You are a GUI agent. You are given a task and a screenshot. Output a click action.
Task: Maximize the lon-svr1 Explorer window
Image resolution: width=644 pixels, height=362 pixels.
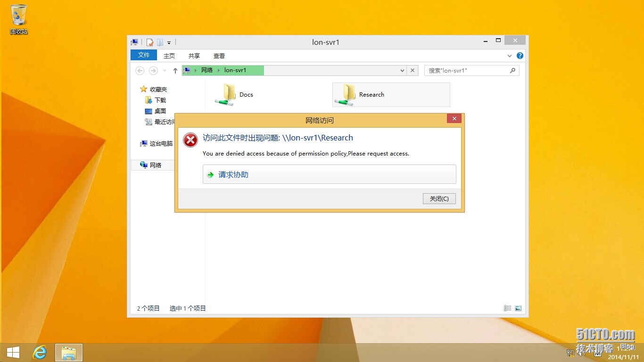[x=498, y=41]
